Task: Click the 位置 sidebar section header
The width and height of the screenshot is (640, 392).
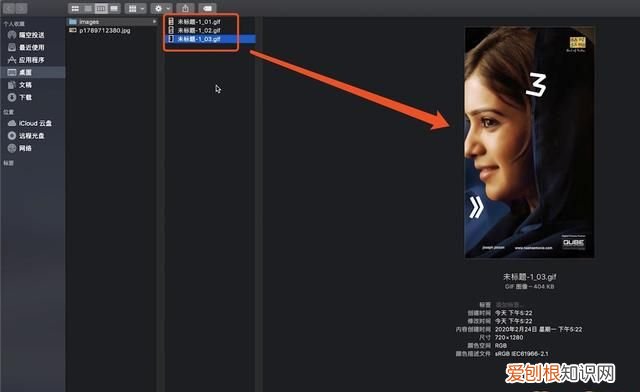Action: click(x=9, y=112)
